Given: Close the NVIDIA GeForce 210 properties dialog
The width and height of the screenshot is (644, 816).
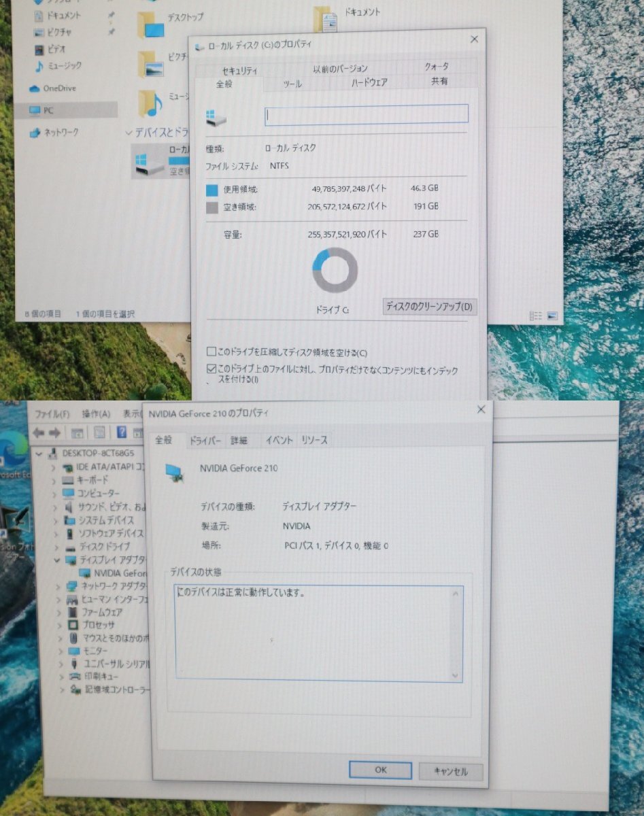Looking at the screenshot, I should click(481, 409).
